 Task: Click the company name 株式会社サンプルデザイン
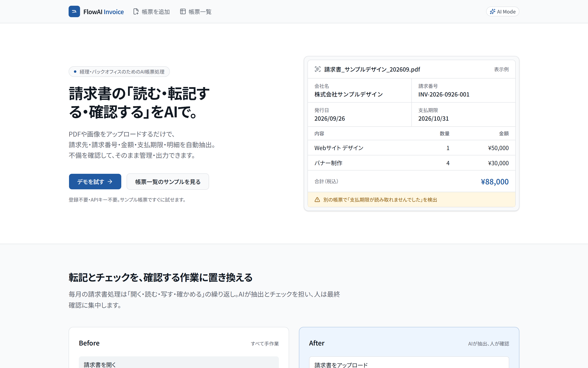(349, 94)
